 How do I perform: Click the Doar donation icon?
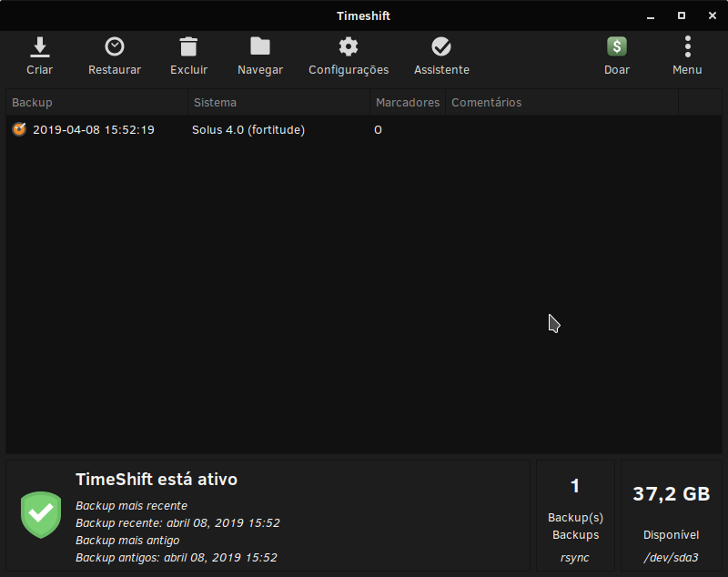point(617,47)
